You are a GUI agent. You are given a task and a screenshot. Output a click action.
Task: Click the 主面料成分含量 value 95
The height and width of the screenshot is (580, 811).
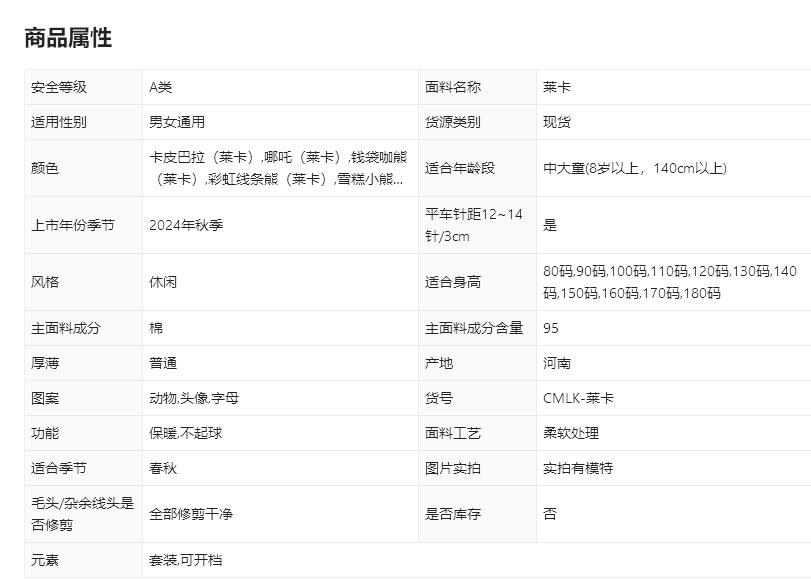coord(551,328)
